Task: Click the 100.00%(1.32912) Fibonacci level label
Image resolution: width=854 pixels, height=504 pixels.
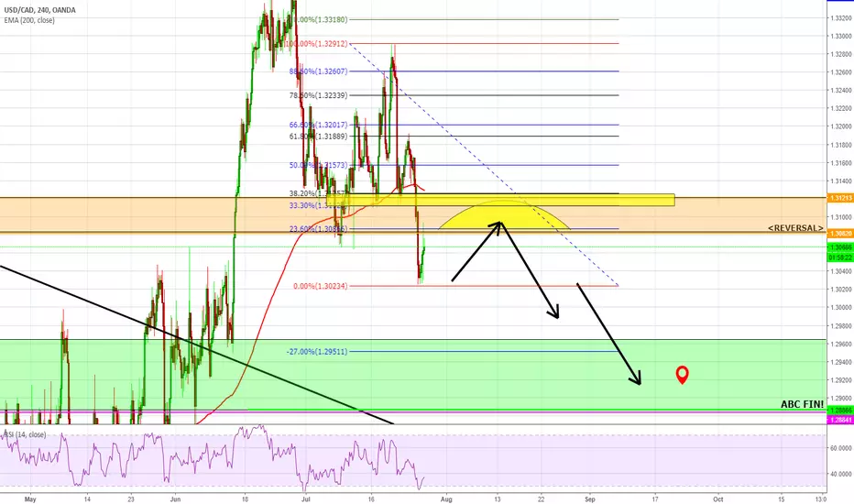Action: [316, 44]
